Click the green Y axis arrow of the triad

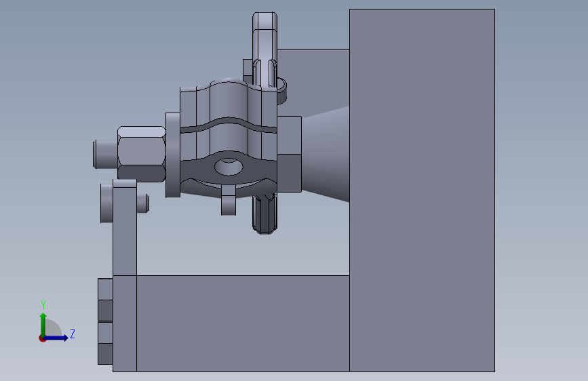pos(43,324)
